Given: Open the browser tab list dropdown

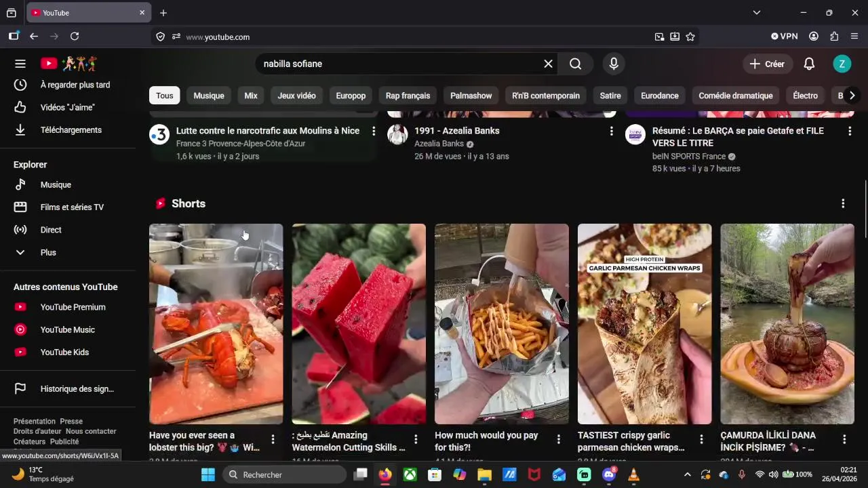Looking at the screenshot, I should tap(757, 13).
